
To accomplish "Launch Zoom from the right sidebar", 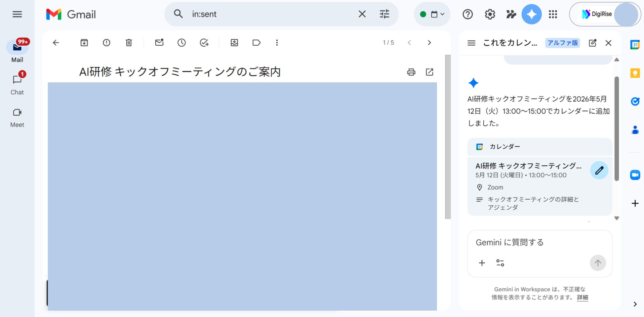I will [635, 174].
